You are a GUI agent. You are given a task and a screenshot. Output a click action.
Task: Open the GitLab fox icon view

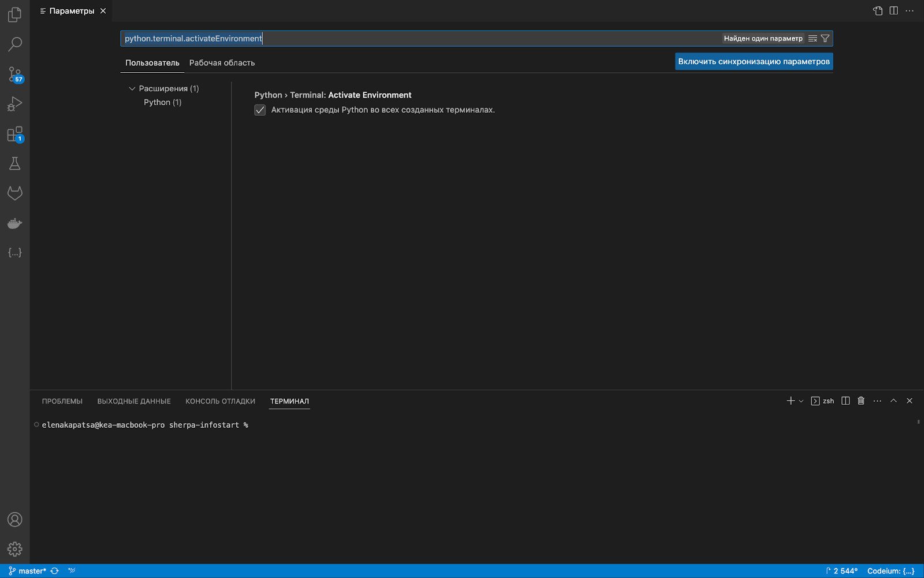click(14, 193)
